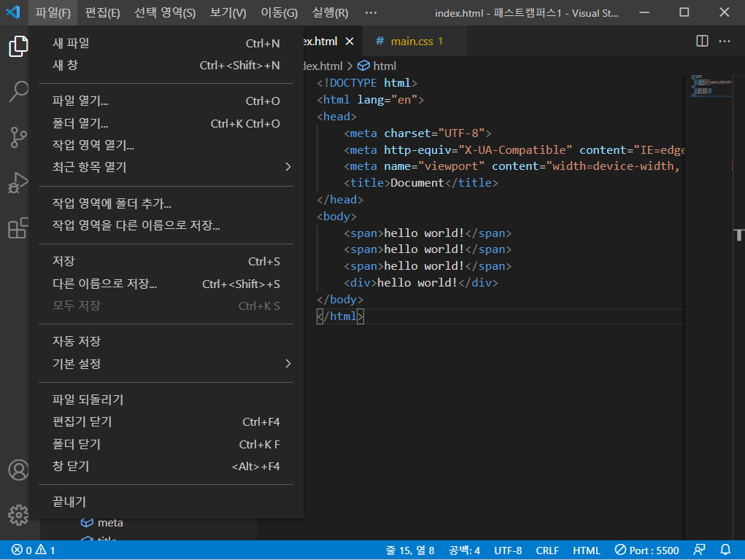This screenshot has width=745, height=560.
Task: Click line and column indicator 줄 15, 열 8
Action: click(x=409, y=551)
